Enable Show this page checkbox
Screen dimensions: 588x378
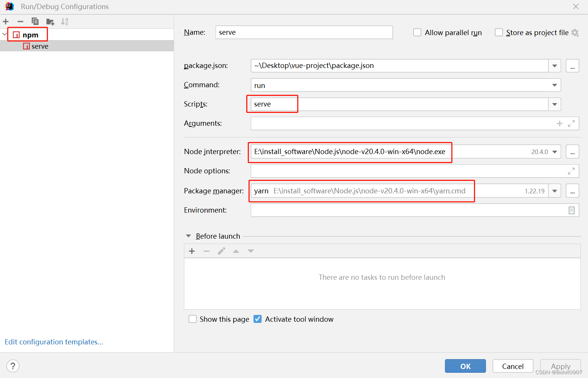point(193,319)
